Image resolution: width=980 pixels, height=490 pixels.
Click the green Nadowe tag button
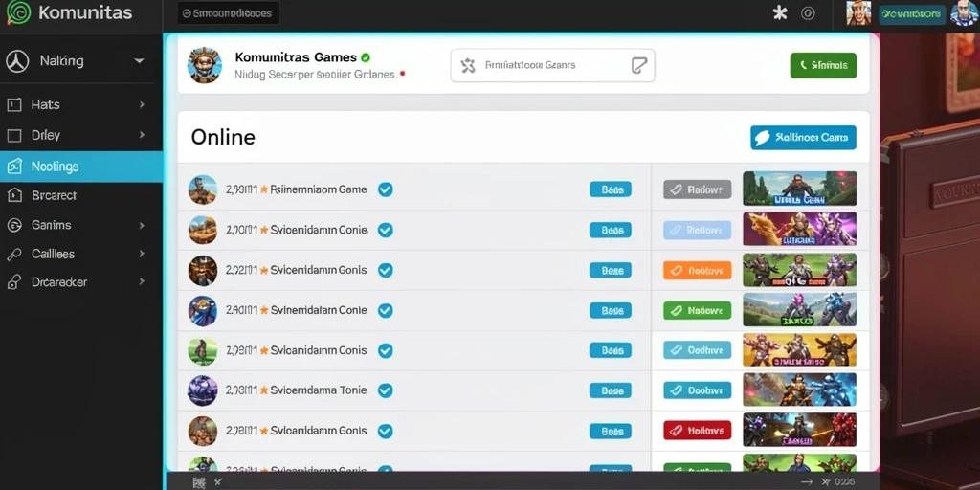point(697,310)
